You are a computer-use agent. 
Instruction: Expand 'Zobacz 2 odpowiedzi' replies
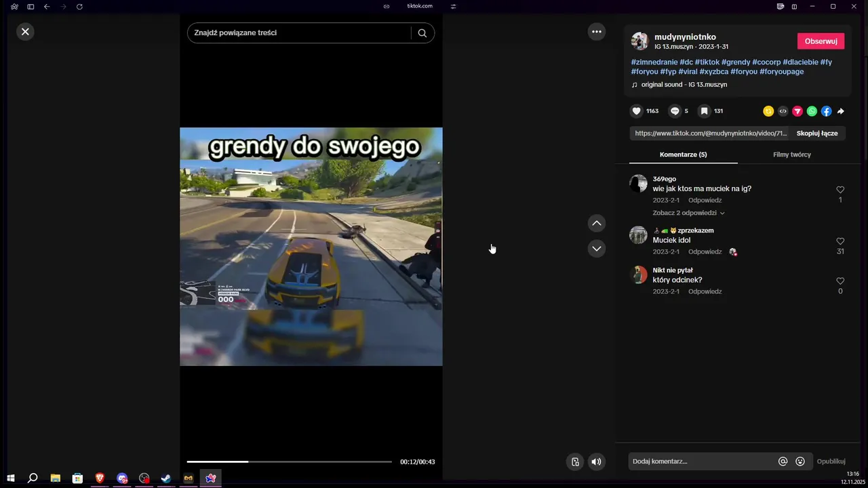pyautogui.click(x=688, y=213)
